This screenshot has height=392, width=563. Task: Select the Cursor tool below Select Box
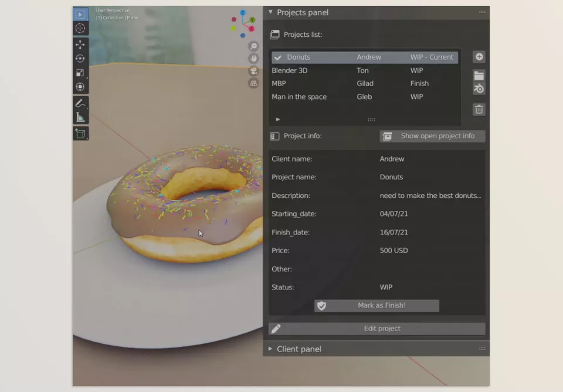point(80,28)
